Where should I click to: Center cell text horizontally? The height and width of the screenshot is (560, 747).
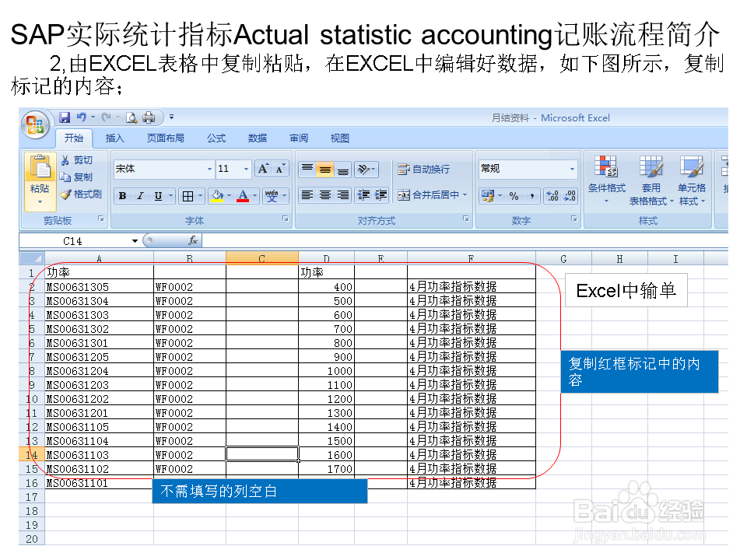325,194
